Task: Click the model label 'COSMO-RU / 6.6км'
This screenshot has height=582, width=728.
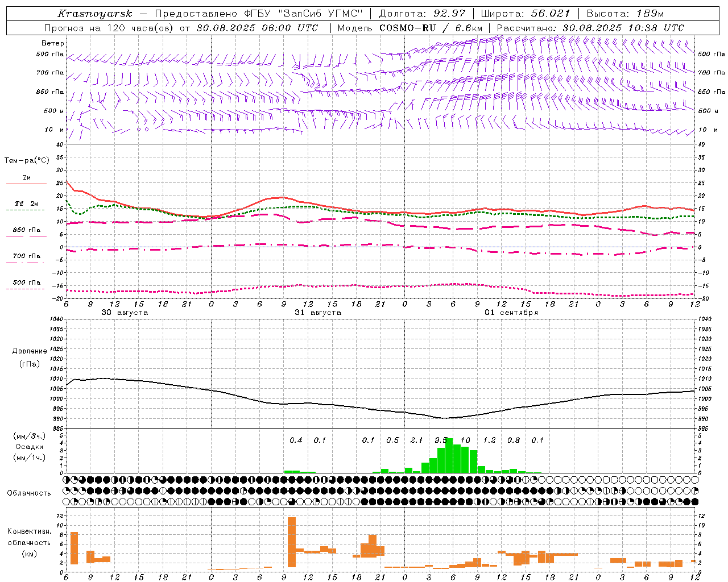Action: coord(431,28)
